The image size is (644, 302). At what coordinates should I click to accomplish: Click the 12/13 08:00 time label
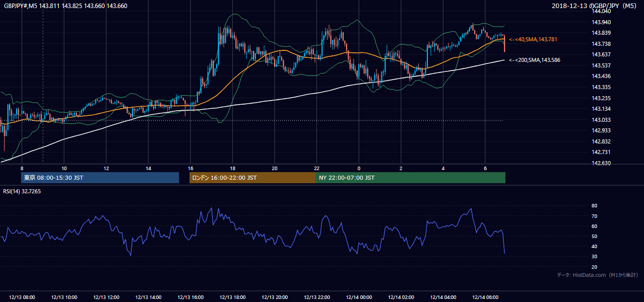tap(22, 297)
